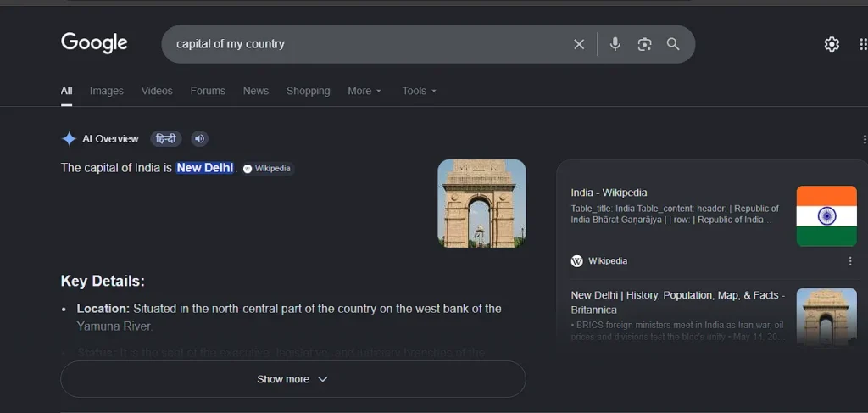Switch to the Images tab
The height and width of the screenshot is (413, 868).
coord(107,91)
